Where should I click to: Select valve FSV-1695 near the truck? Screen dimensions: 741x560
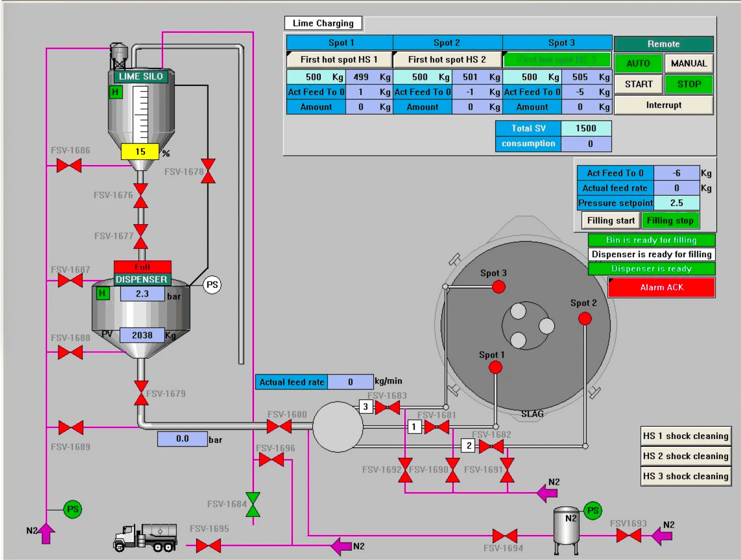(208, 546)
